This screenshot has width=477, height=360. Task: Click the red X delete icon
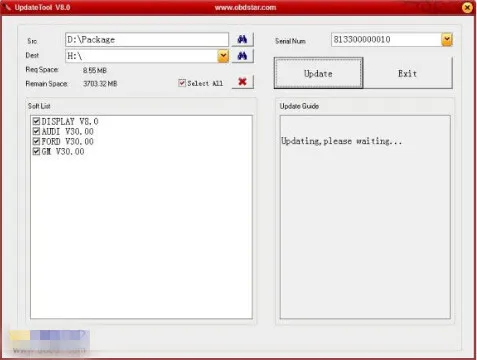pyautogui.click(x=242, y=82)
